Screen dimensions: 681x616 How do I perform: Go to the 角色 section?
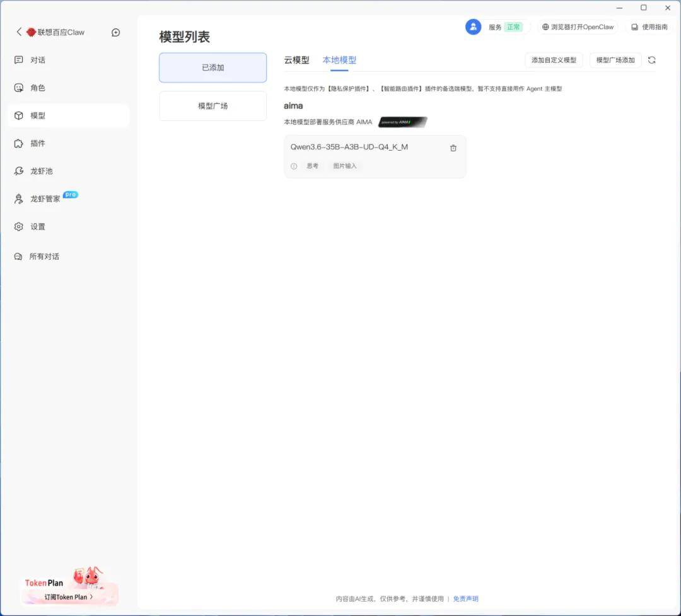[69, 88]
